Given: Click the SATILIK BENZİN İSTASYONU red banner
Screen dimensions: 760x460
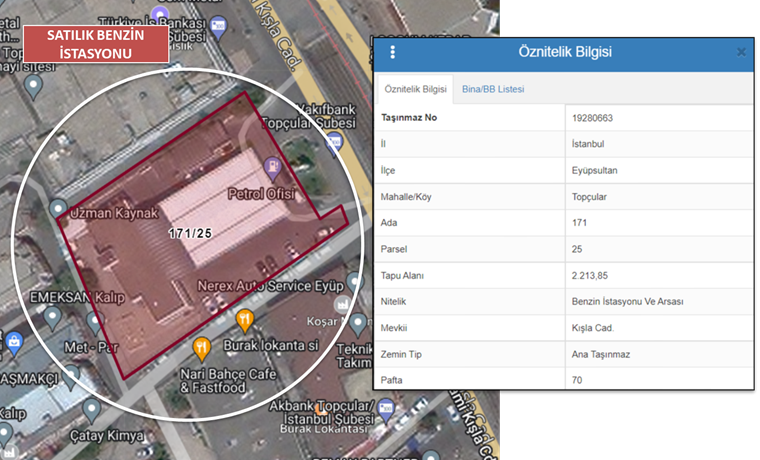Looking at the screenshot, I should coord(96,44).
